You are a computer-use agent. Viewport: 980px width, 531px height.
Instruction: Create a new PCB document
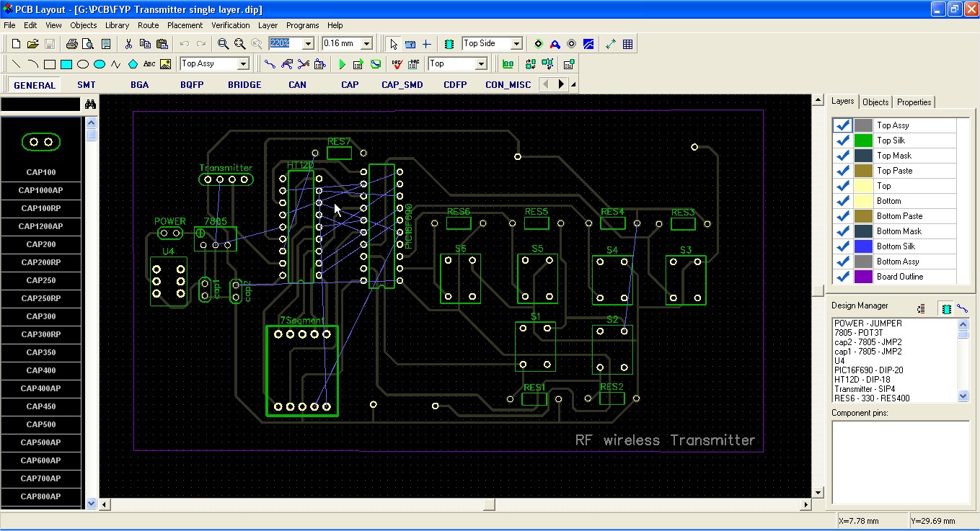pos(16,44)
